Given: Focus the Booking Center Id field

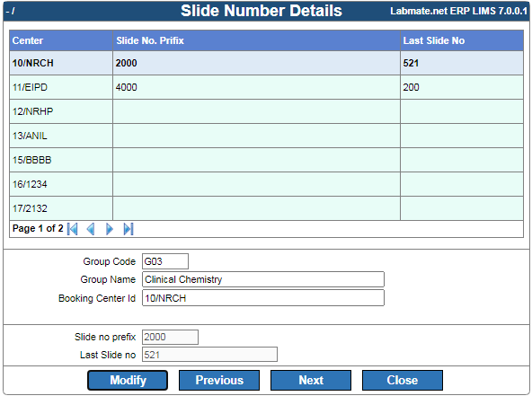Looking at the screenshot, I should [263, 298].
